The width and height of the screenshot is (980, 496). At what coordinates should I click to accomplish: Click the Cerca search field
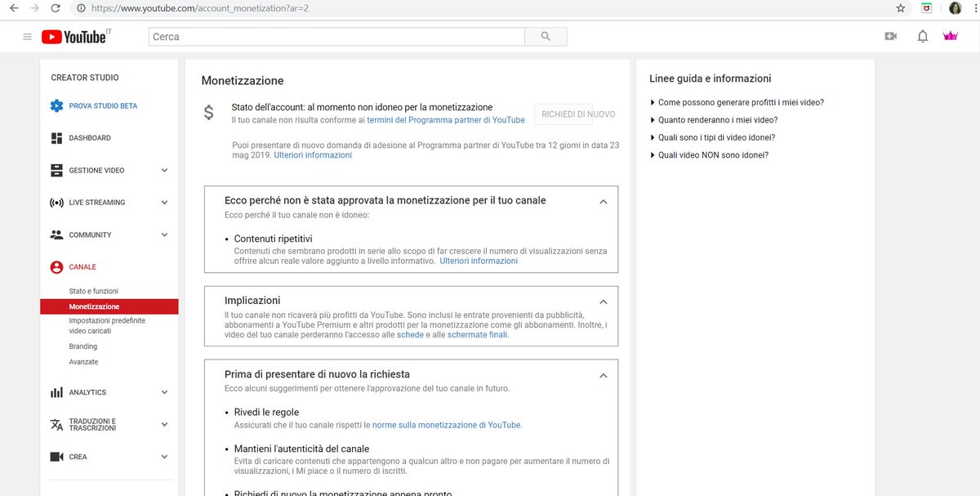336,37
